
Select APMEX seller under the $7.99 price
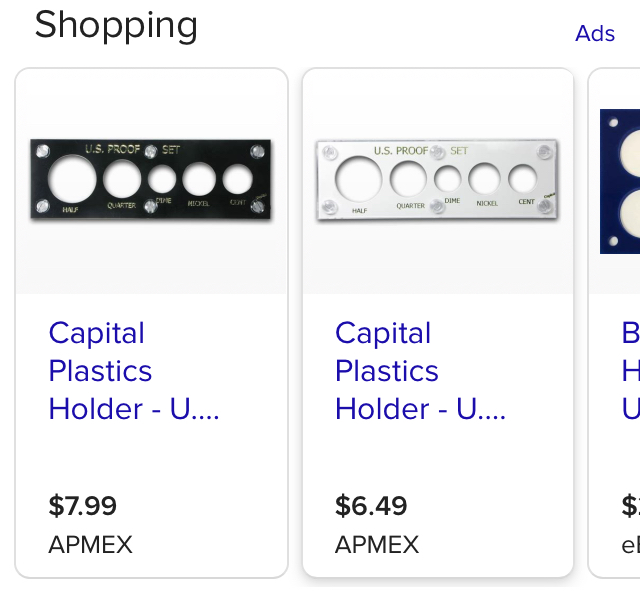coord(90,544)
